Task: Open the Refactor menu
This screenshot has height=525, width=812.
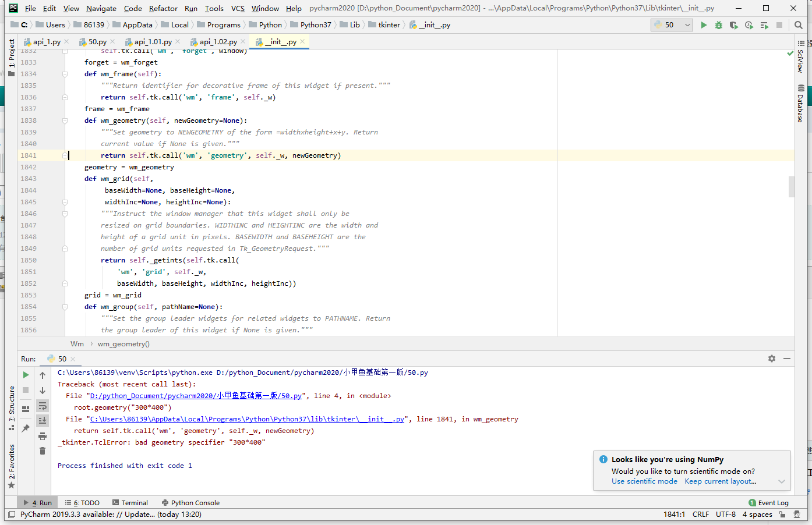Action: pos(163,8)
